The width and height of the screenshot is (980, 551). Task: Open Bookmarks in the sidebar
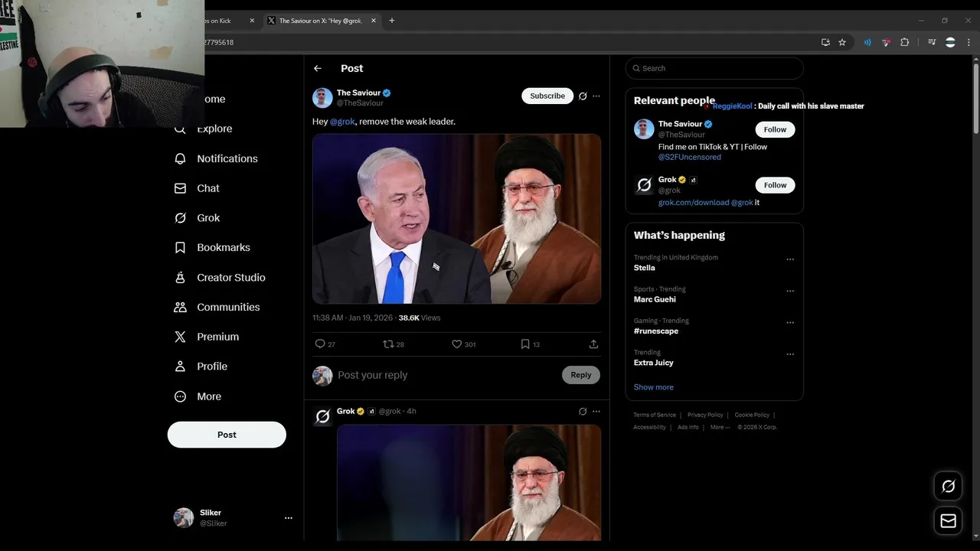click(213, 248)
